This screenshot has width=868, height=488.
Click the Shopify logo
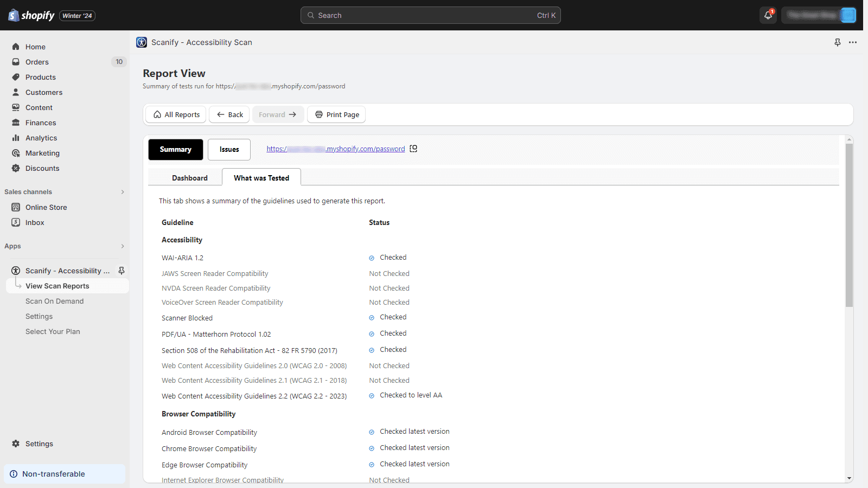[31, 15]
